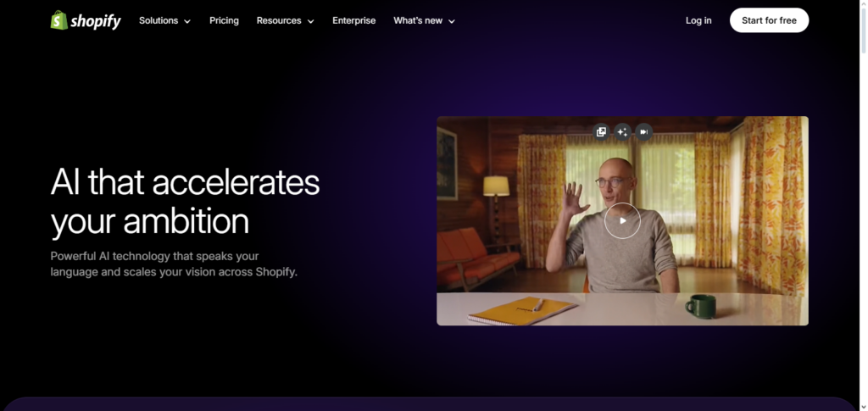Click the sparkle AI icon on the video
Screen dimensions: 868x411
tap(622, 131)
